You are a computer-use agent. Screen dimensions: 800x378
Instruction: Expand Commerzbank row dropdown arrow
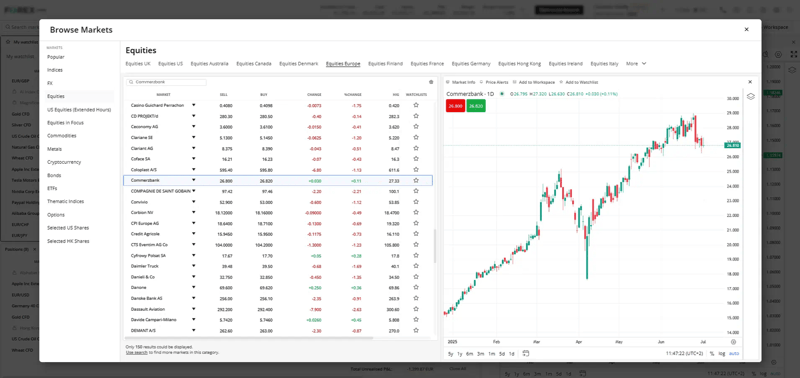click(x=193, y=180)
